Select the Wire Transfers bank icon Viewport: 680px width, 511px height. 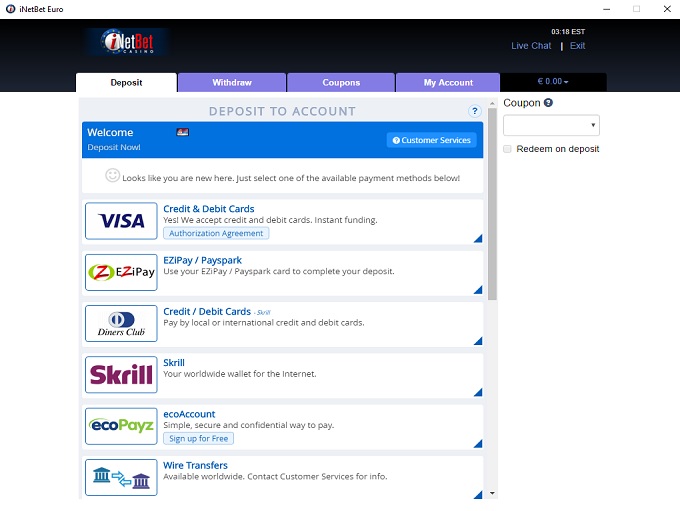(121, 477)
